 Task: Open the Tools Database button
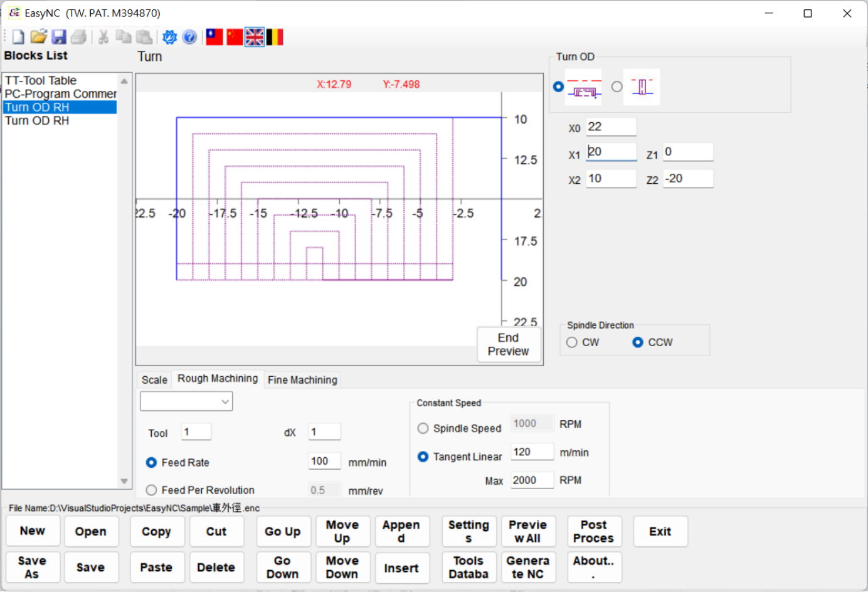(468, 568)
